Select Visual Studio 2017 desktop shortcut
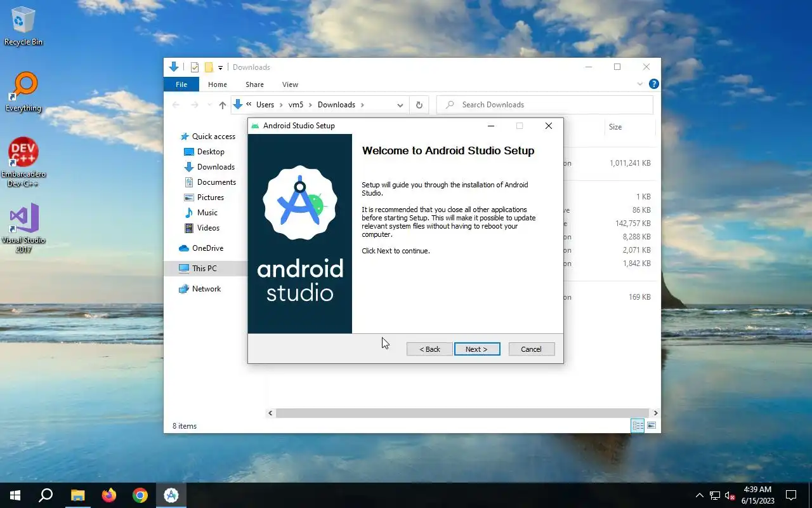The width and height of the screenshot is (812, 508). coord(23,229)
